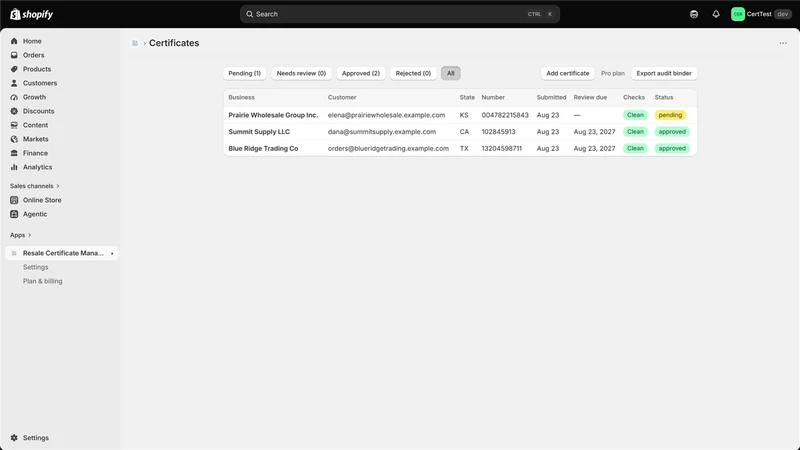800x450 pixels.
Task: Click Blue Ridge's Clean checks badge
Action: pos(635,148)
